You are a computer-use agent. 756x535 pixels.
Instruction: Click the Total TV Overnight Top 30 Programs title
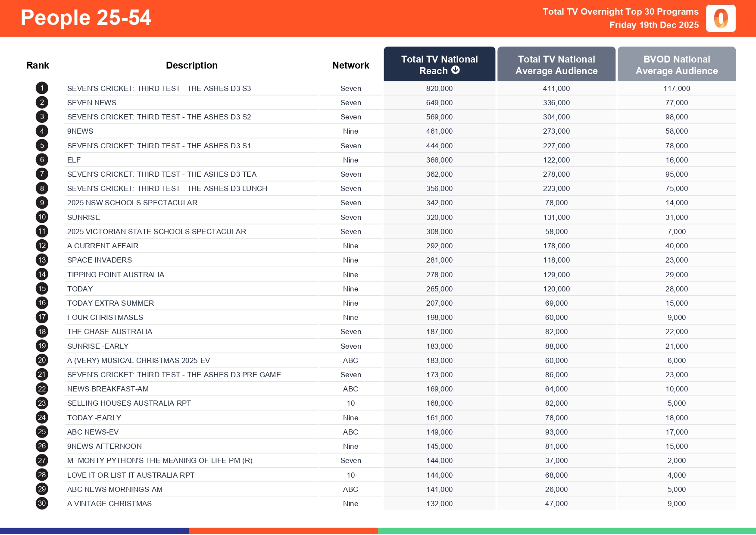click(x=620, y=12)
